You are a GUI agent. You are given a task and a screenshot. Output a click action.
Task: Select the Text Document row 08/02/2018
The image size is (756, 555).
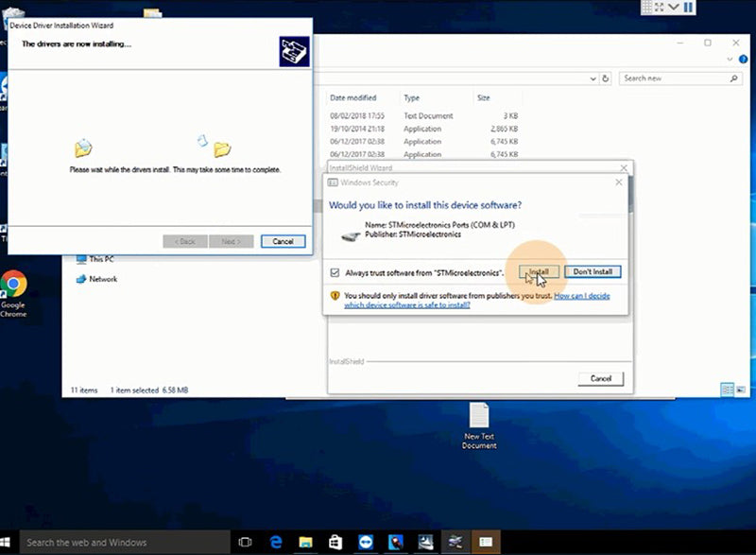click(423, 116)
